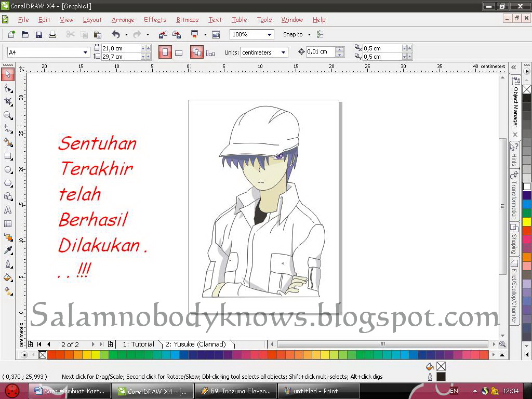This screenshot has width=532, height=399.
Task: Open the Arrange menu
Action: (123, 20)
